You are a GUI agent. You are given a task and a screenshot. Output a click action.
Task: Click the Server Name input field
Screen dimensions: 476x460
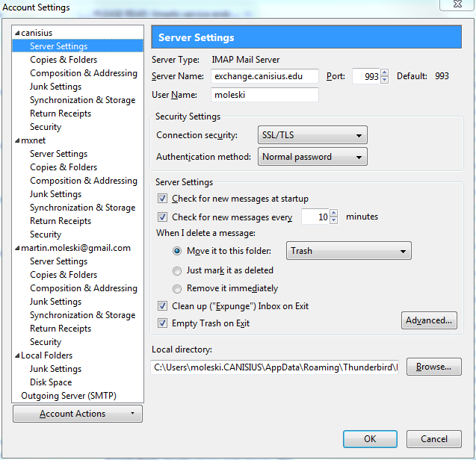tap(265, 76)
